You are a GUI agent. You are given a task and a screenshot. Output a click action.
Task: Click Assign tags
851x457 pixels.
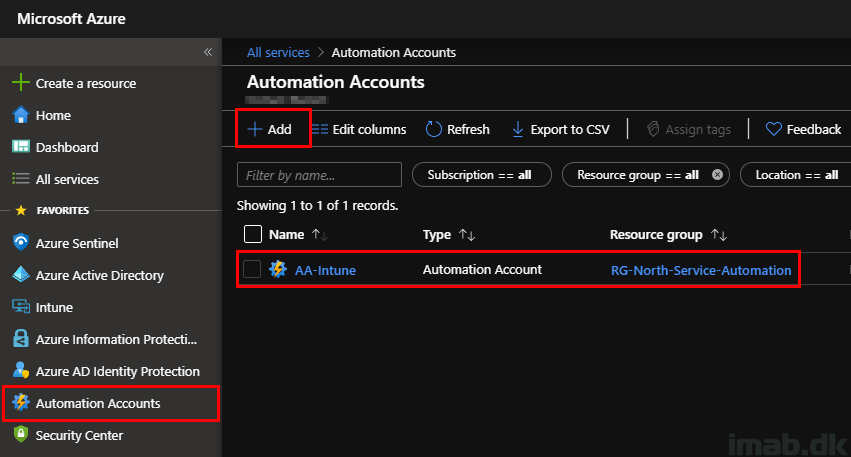tap(698, 130)
